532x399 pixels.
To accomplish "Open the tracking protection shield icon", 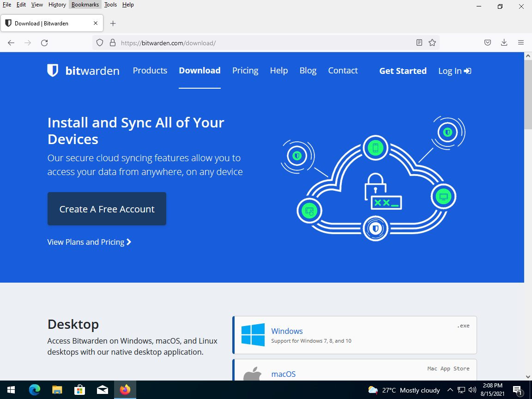I will pos(99,43).
